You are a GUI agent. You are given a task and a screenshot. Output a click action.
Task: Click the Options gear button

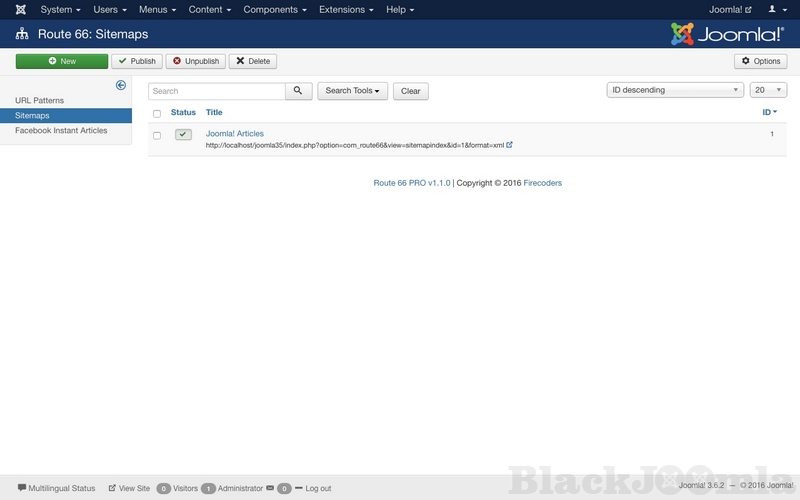pos(760,61)
